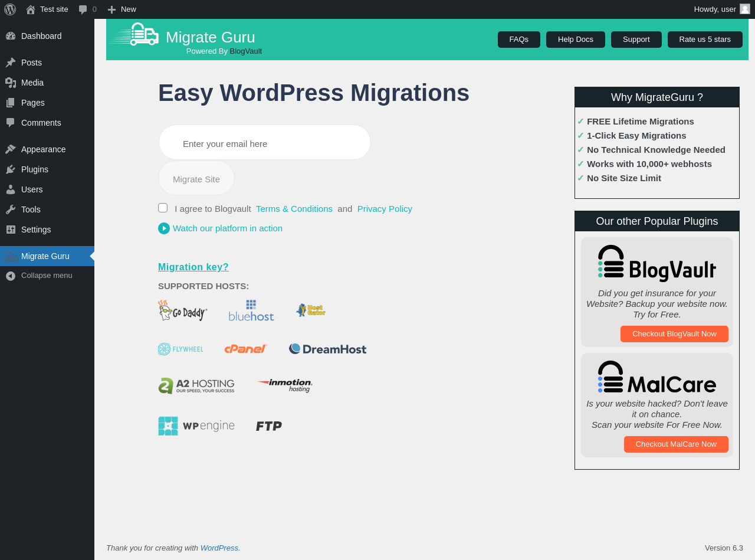Screen dimensions: 755x560
Task: Click the Users person icon
Action: [11, 189]
